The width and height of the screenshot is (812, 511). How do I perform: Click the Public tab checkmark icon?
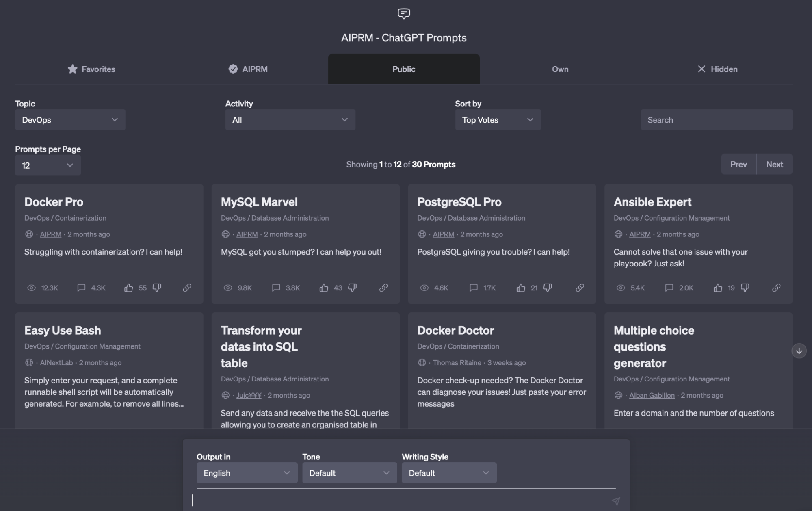(x=233, y=69)
